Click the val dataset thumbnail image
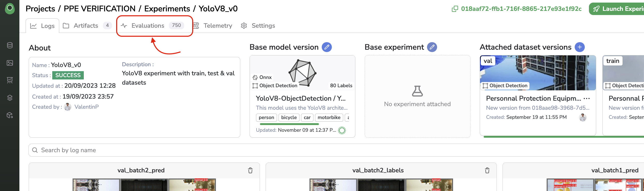The height and width of the screenshot is (191, 644). coord(538,73)
